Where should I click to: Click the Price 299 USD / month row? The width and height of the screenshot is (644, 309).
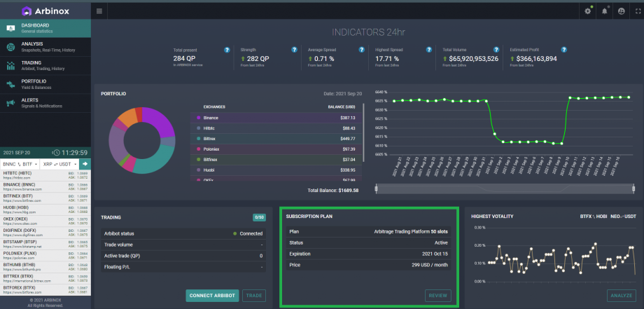tap(368, 265)
